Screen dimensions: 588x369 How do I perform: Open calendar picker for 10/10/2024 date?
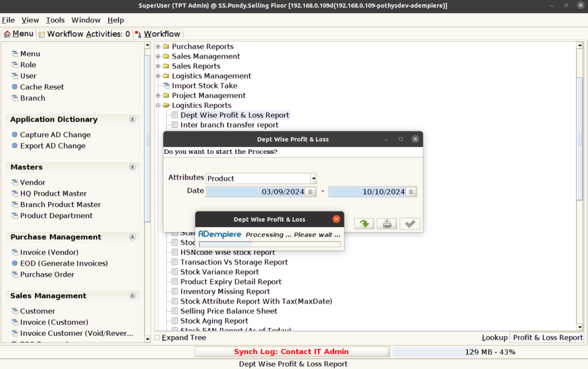tap(411, 192)
